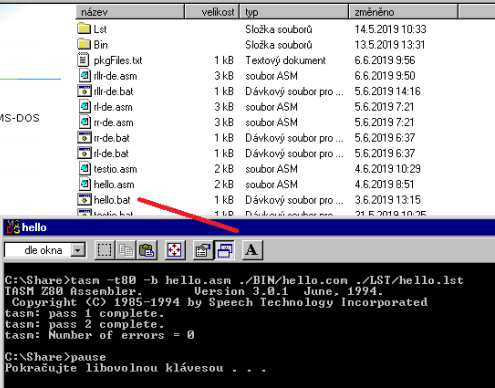
Task: Select the testio.asm file icon
Action: (85, 169)
